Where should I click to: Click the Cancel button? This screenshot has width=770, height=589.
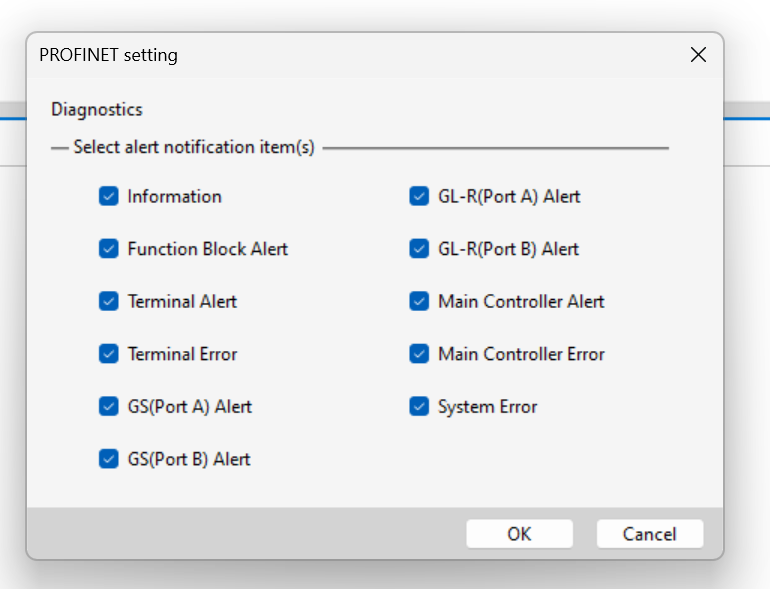coord(650,533)
